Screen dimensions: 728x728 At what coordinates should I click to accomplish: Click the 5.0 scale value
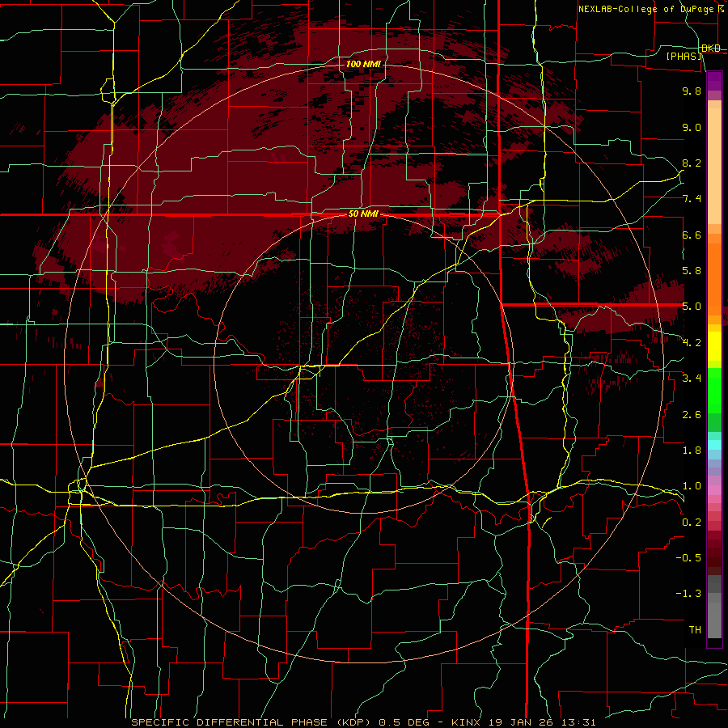pos(692,307)
